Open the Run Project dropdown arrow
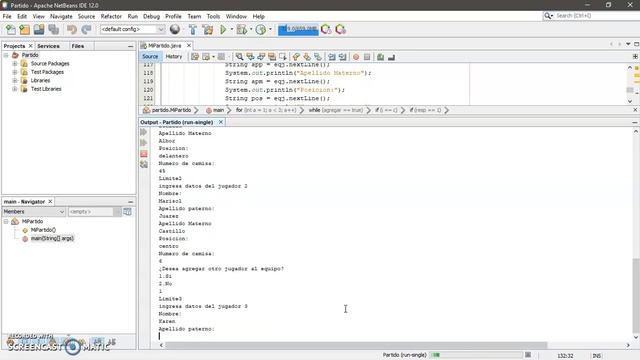640x360 pixels. [x=231, y=29]
